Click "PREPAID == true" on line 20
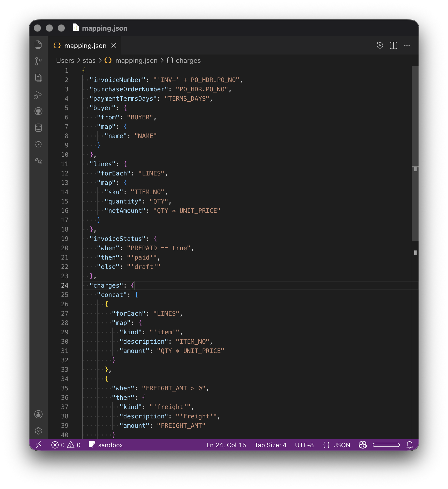The image size is (448, 489). (x=159, y=248)
